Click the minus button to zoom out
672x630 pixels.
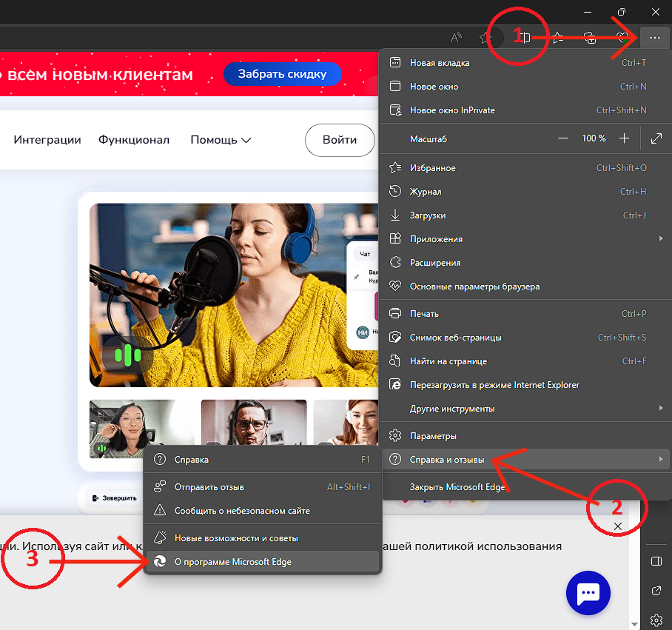[563, 138]
